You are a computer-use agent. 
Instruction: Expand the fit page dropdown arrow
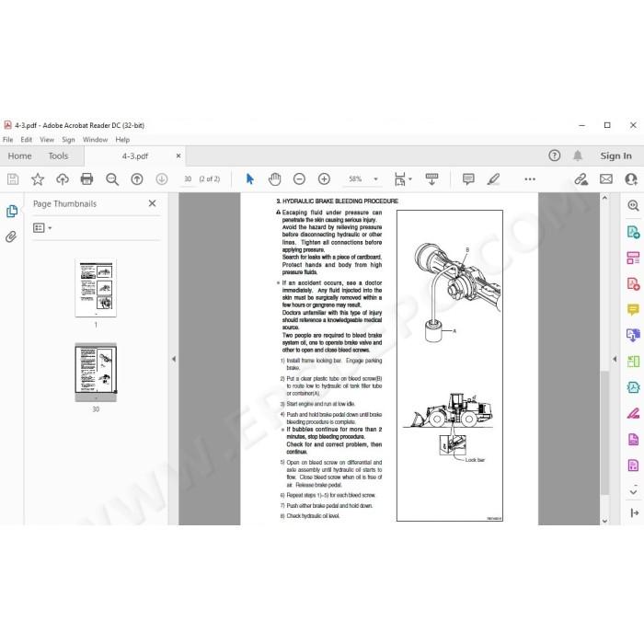point(410,179)
